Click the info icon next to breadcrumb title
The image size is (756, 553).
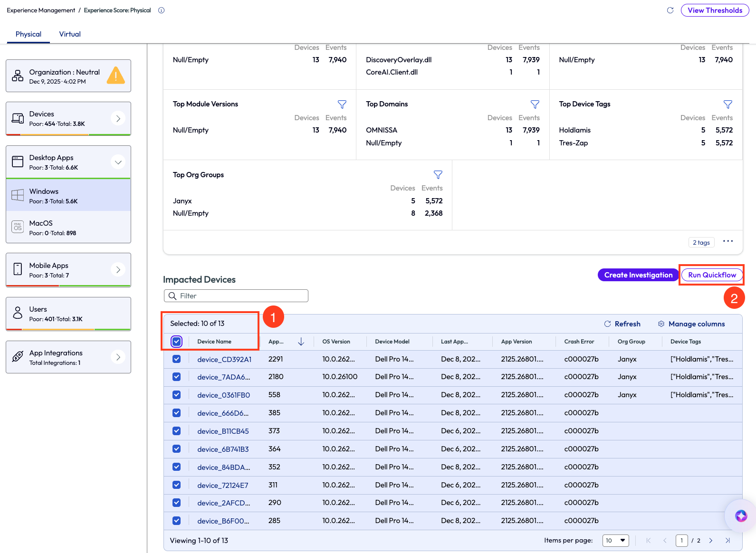tap(162, 10)
